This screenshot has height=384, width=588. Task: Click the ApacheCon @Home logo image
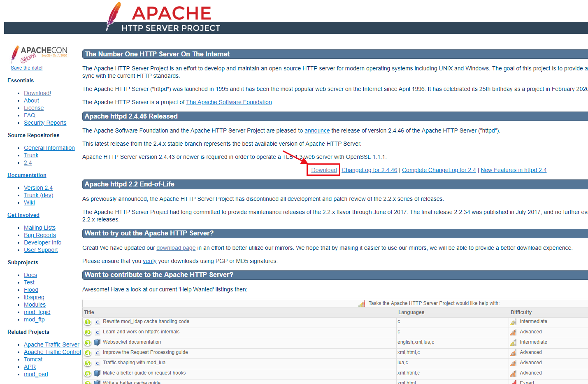pos(39,54)
